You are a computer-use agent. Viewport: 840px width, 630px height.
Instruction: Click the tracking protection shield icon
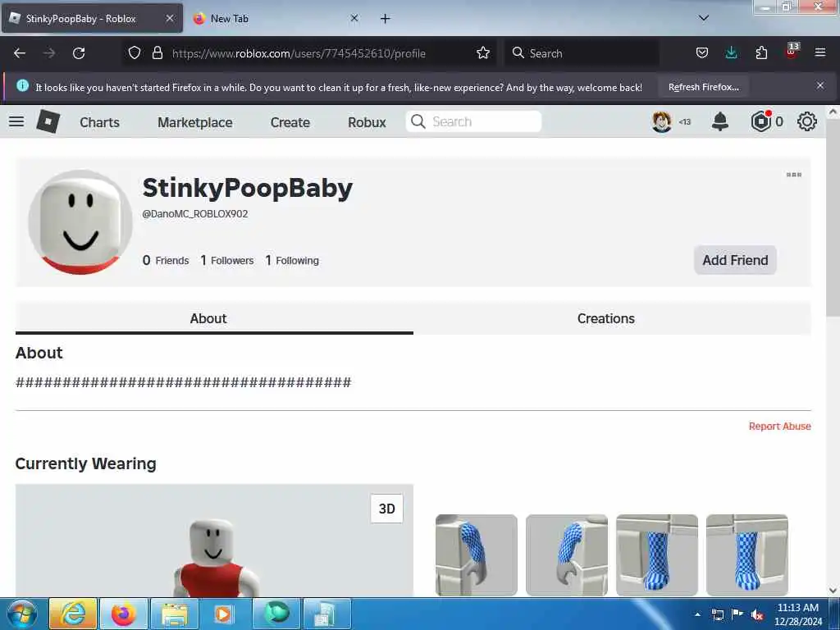(x=135, y=52)
